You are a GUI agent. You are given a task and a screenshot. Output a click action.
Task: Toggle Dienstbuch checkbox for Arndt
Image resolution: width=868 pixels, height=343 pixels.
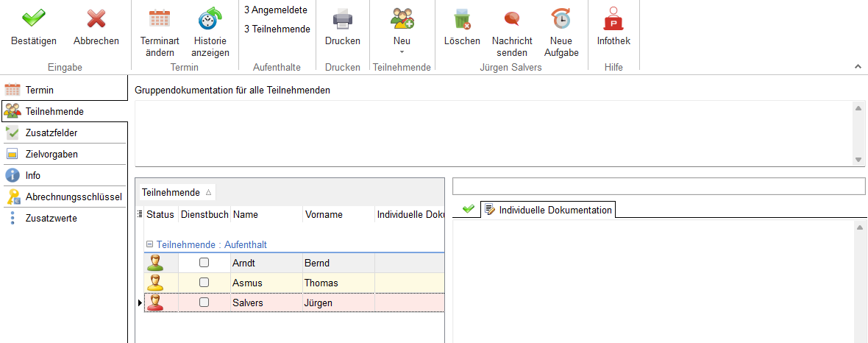coord(204,263)
